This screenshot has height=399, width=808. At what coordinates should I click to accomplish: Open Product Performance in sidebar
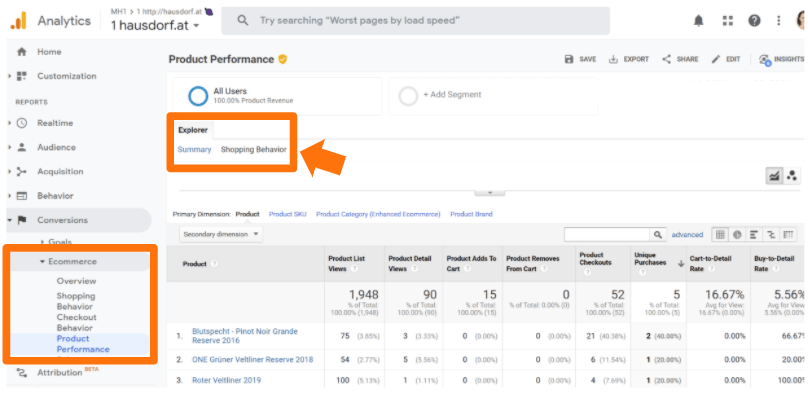point(83,344)
